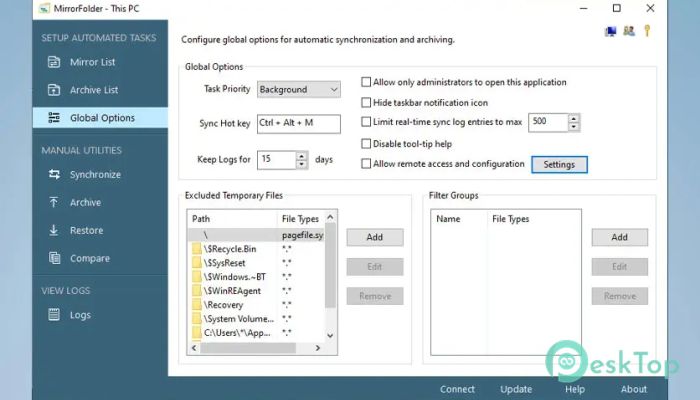Open About from the bottom bar

633,389
